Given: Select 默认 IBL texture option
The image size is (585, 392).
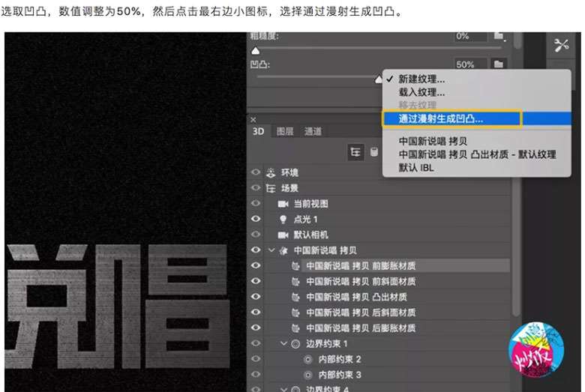Looking at the screenshot, I should point(416,168).
